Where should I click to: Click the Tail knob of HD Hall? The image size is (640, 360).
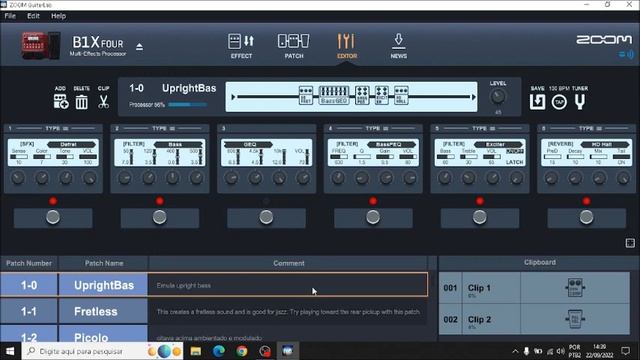pos(623,178)
